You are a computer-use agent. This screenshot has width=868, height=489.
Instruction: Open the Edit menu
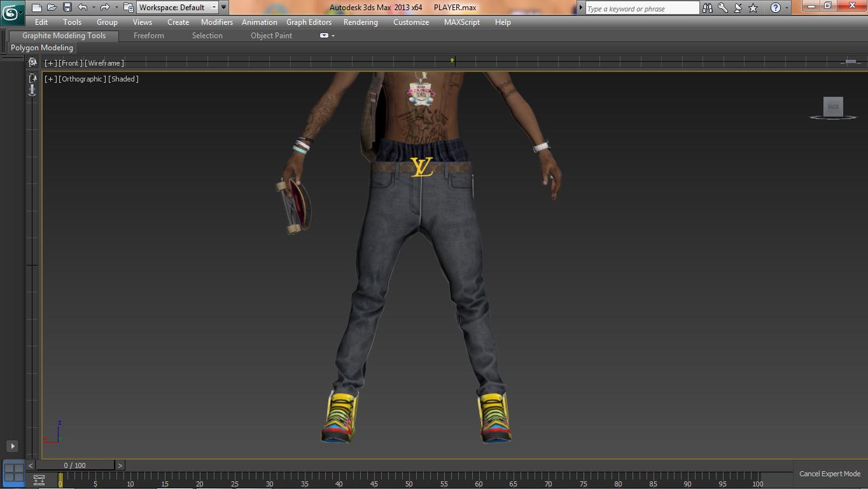point(41,22)
